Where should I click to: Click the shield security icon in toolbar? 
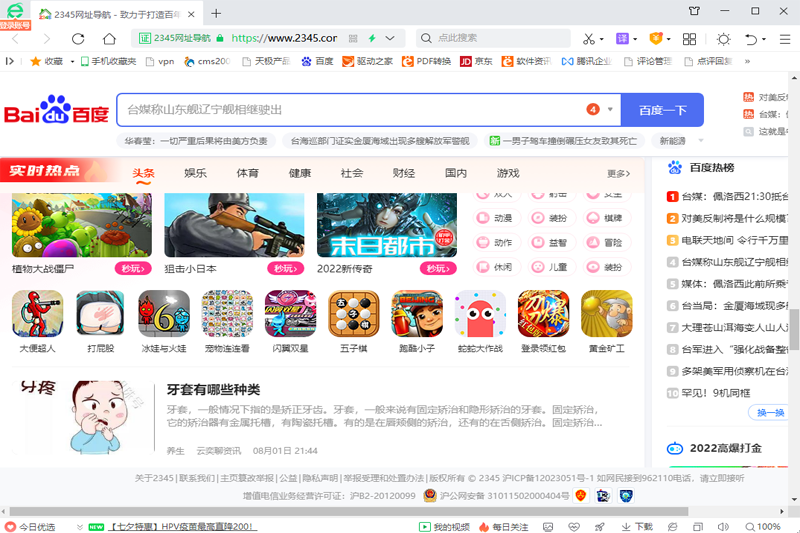(656, 38)
